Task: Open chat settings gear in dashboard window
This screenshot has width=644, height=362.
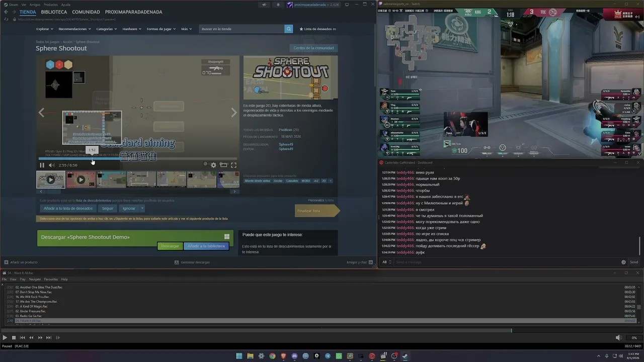Action: [623, 262]
